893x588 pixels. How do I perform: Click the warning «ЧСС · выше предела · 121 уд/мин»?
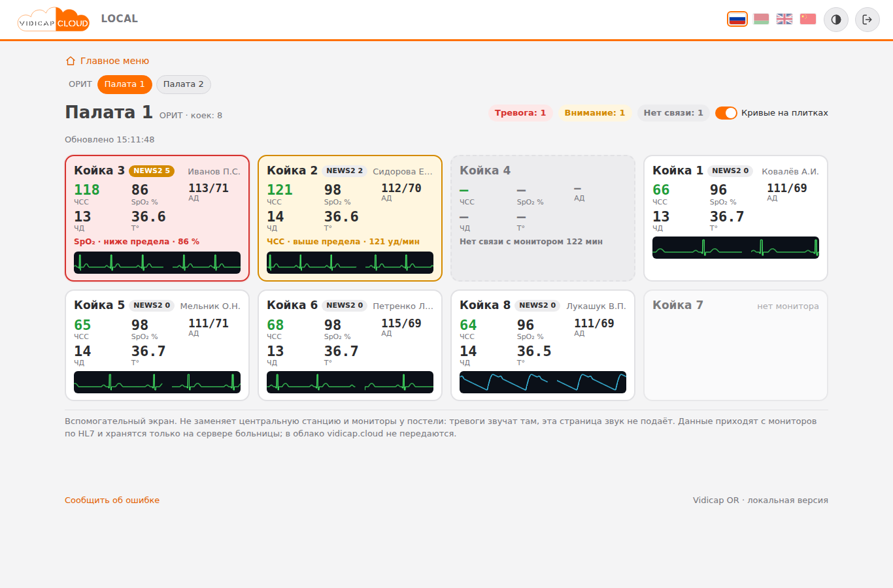343,242
